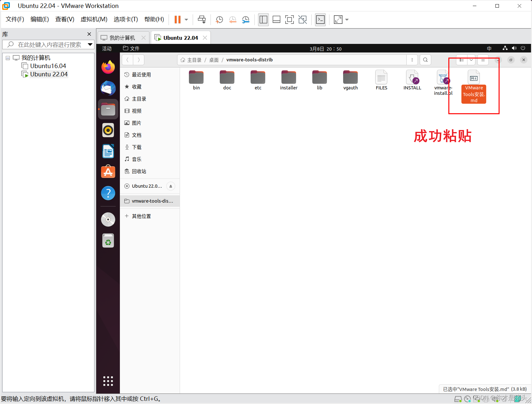Viewport: 532px width, 404px height.
Task: Pause the virtual machine
Action: (177, 20)
